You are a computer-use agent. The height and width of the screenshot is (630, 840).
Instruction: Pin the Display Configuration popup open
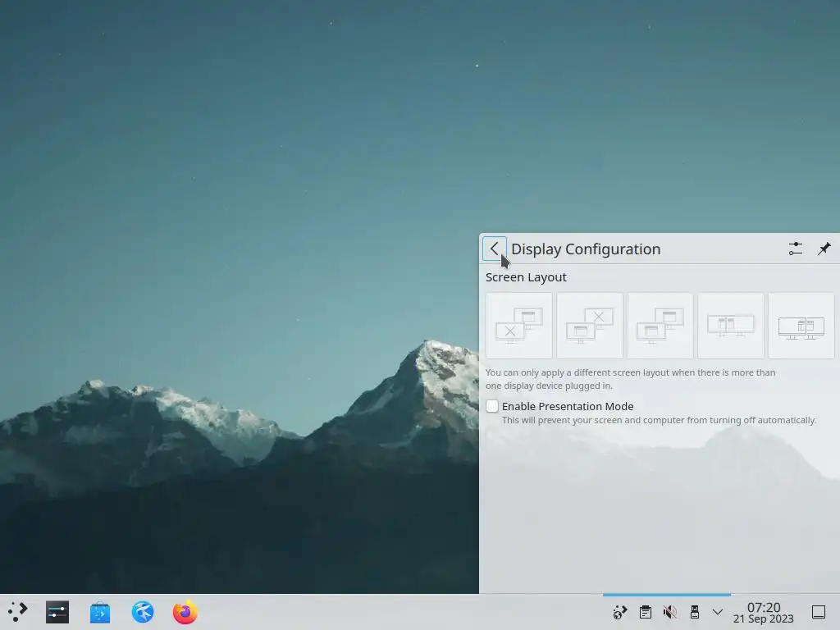(824, 249)
